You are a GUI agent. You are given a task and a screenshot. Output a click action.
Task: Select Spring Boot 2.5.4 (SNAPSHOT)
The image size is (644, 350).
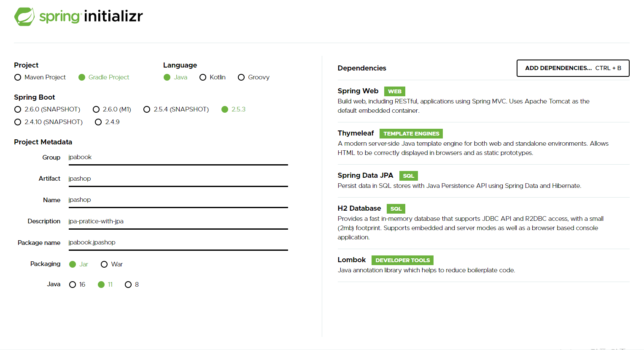click(x=176, y=109)
